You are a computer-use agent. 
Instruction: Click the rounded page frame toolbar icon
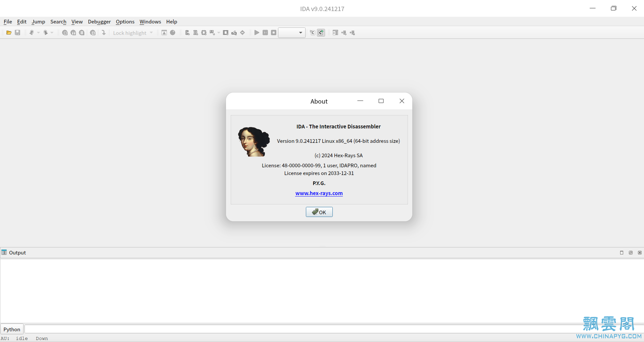pos(204,33)
